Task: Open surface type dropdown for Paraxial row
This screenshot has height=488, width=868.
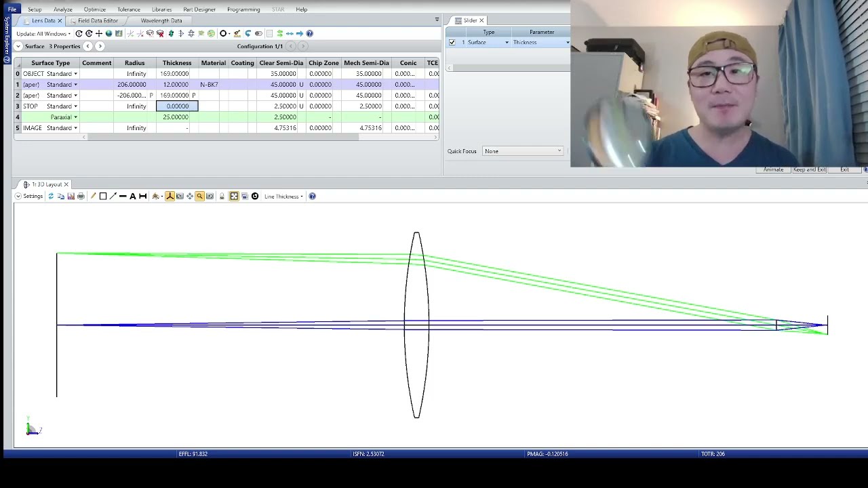Action: [x=75, y=117]
